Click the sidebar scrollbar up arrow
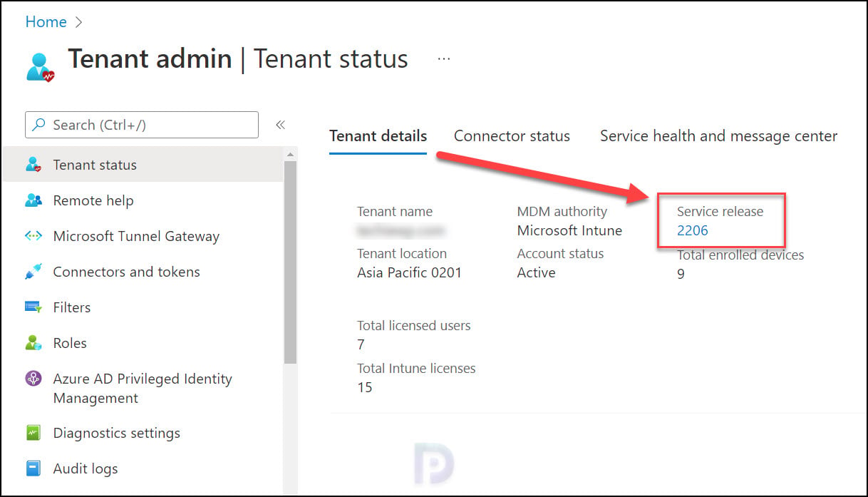The image size is (868, 497). coord(290,154)
